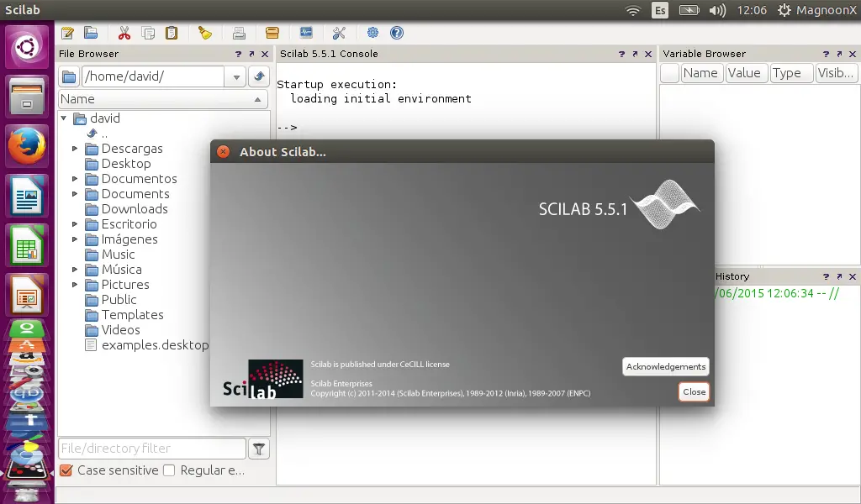Open the 12:06 clock indicator
This screenshot has width=861, height=504.
coord(752,10)
